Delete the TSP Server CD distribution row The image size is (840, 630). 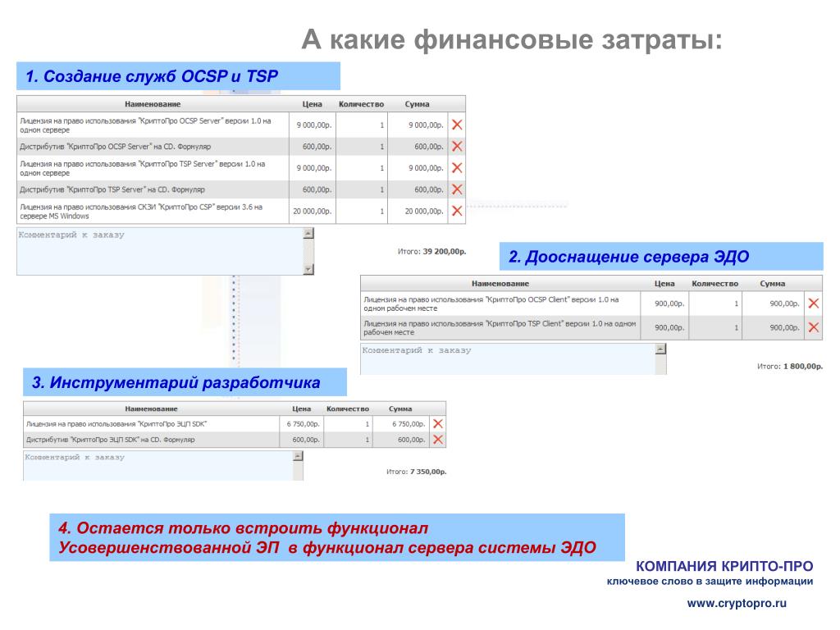pyautogui.click(x=457, y=189)
